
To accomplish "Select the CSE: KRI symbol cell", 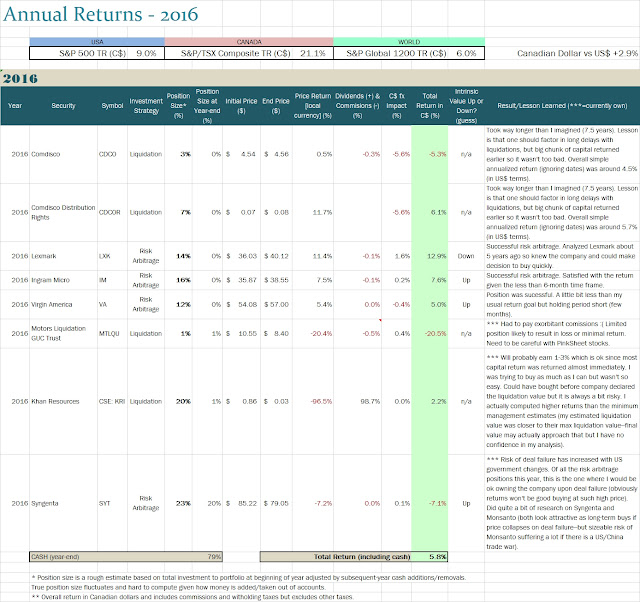I will coord(112,401).
